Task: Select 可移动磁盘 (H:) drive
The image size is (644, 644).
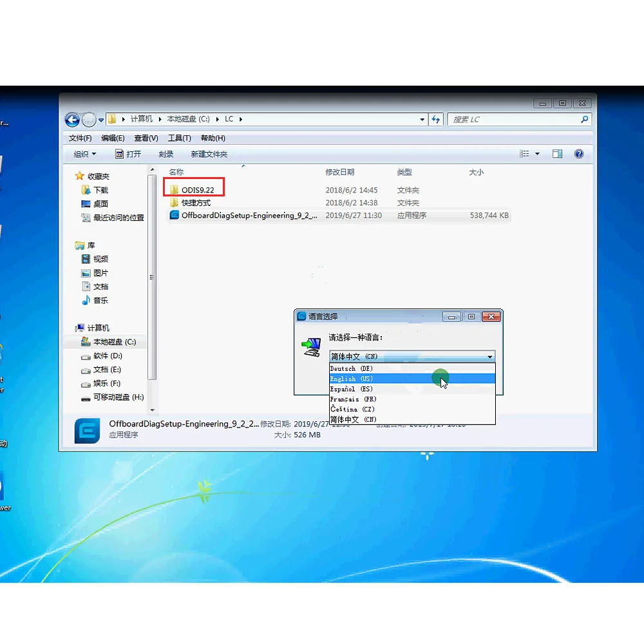Action: 113,397
